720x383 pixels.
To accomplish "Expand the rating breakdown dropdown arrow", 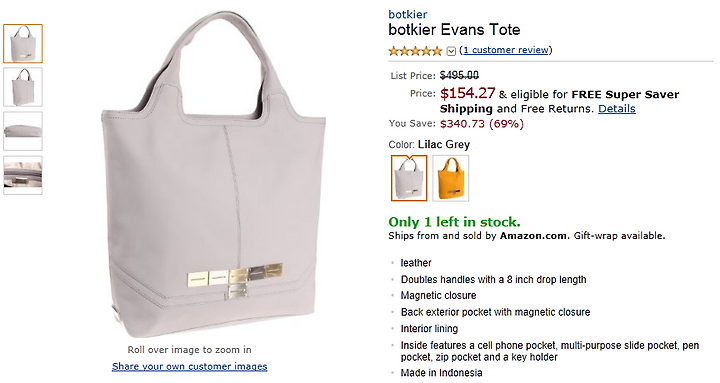I will [x=451, y=51].
